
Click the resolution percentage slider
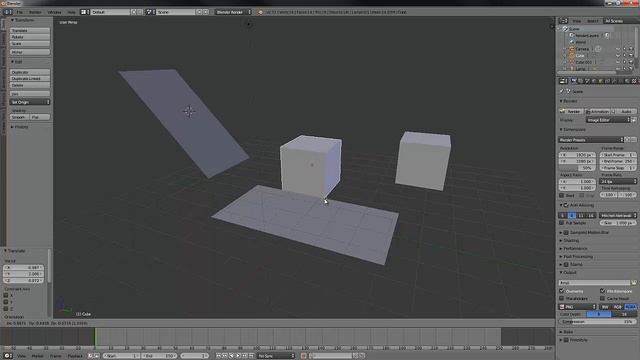pos(577,168)
